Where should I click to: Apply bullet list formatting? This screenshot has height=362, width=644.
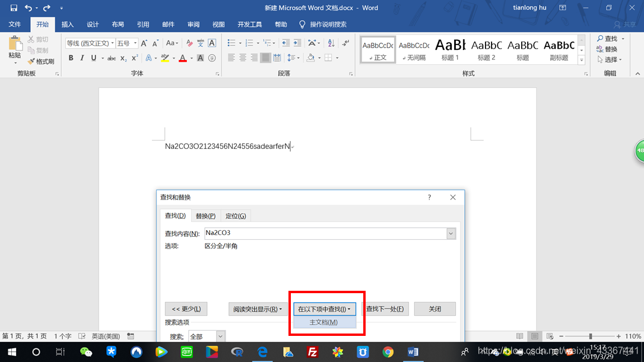231,43
